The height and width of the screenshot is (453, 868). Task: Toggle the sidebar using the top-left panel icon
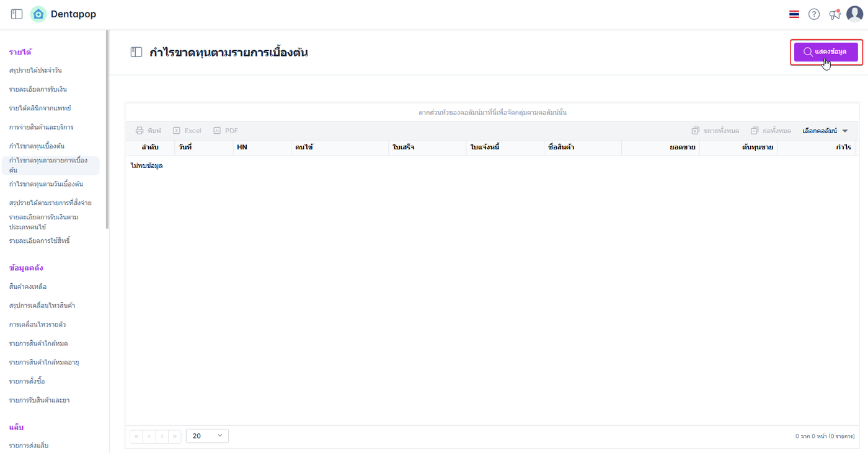(17, 14)
